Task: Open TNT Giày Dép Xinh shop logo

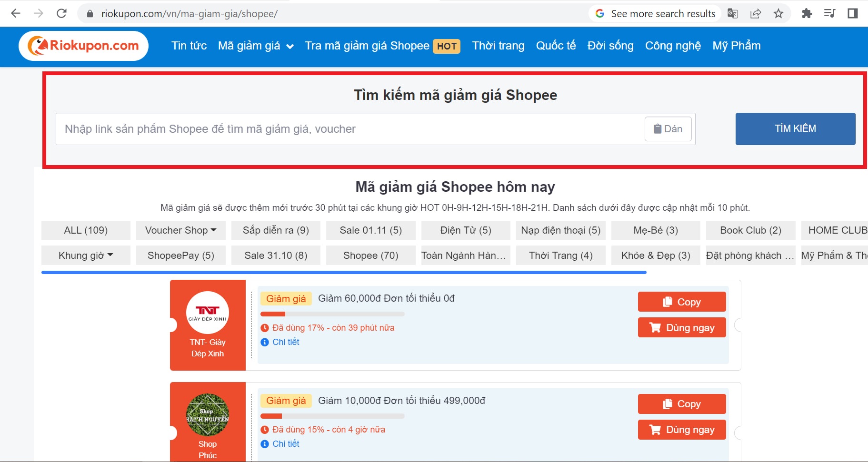Action: (x=208, y=313)
